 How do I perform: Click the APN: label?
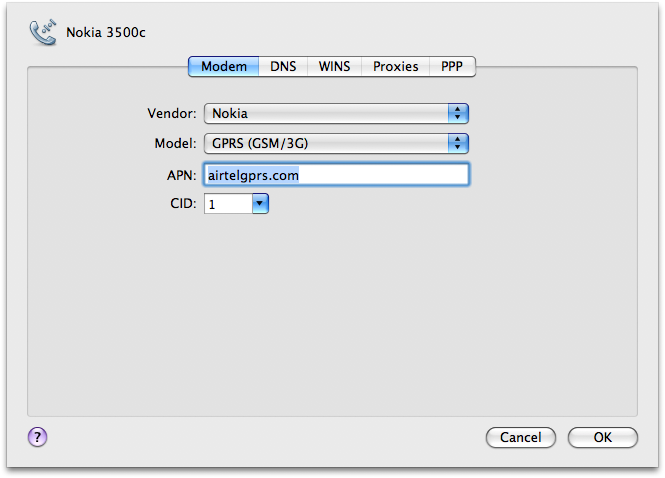pyautogui.click(x=180, y=174)
